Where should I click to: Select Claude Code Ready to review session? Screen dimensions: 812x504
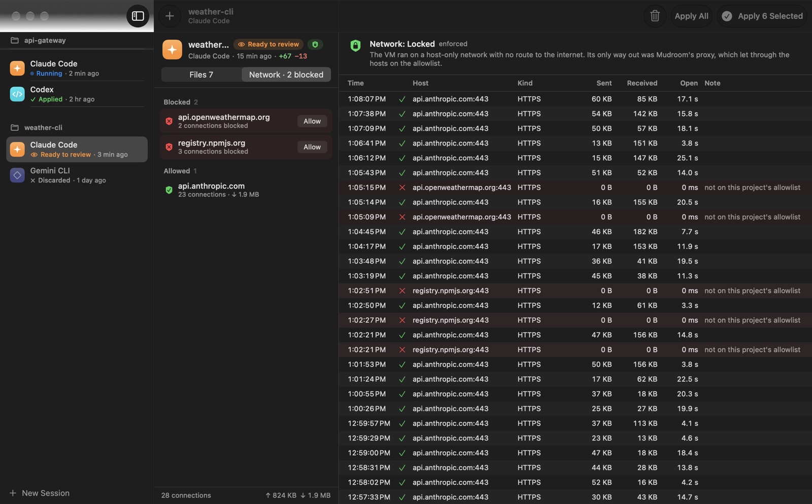point(77,150)
